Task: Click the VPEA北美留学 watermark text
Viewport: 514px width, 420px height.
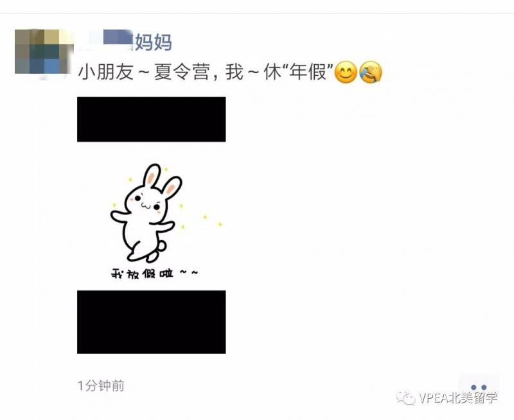Action: (458, 398)
